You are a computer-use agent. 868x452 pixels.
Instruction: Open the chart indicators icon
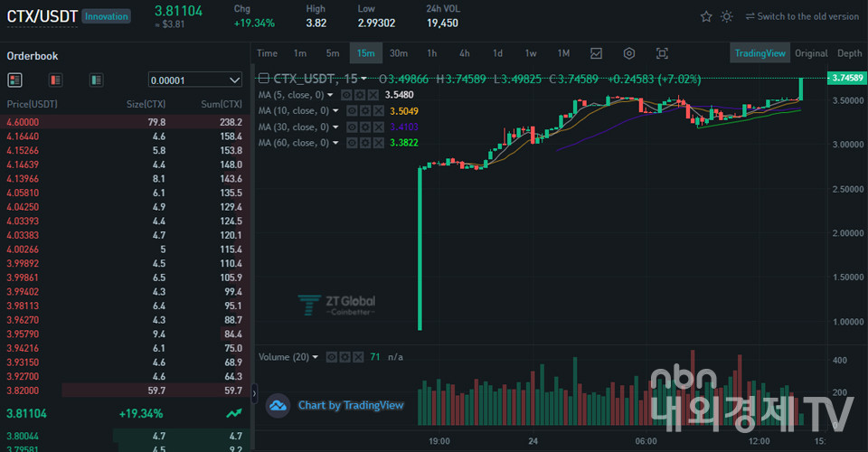(x=596, y=53)
